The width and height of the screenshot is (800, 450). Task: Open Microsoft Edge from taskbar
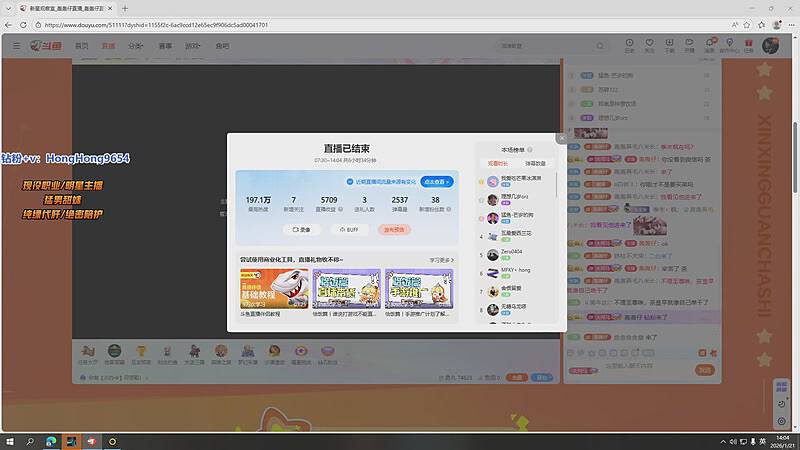[51, 441]
